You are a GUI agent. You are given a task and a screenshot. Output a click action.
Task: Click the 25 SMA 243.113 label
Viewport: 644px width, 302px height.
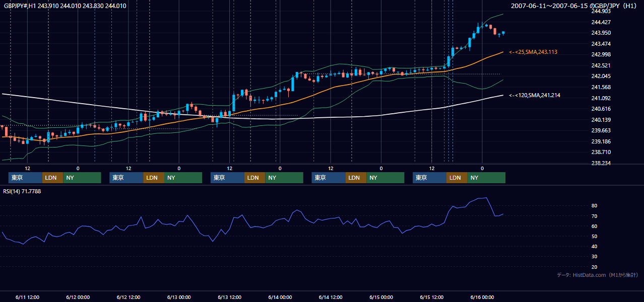point(533,52)
